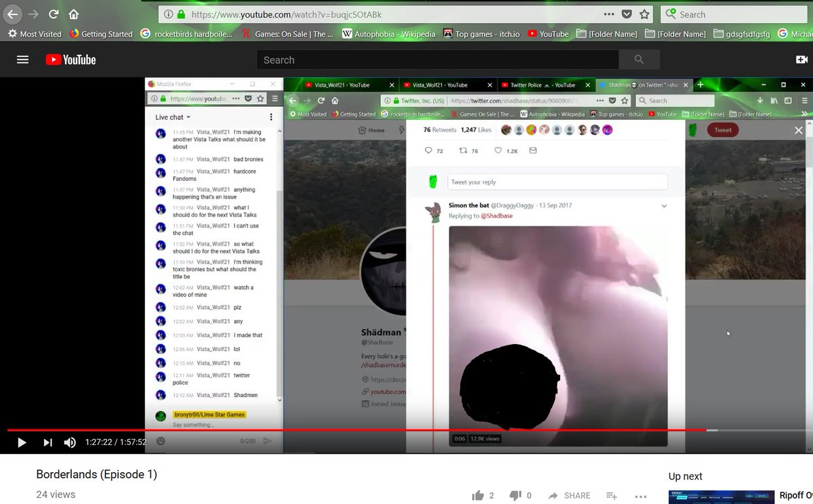Image resolution: width=813 pixels, height=504 pixels.
Task: Reload the current YouTube page
Action: [x=54, y=14]
